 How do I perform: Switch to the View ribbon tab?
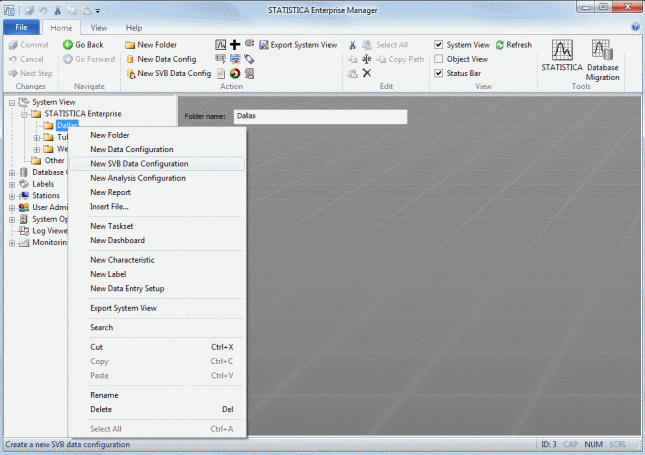(99, 28)
